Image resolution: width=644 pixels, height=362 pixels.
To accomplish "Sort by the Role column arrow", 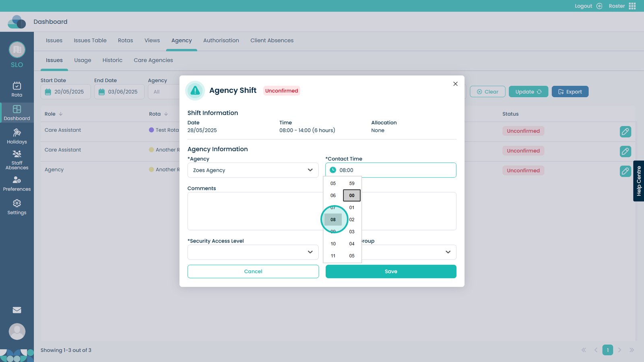I will 61,114.
